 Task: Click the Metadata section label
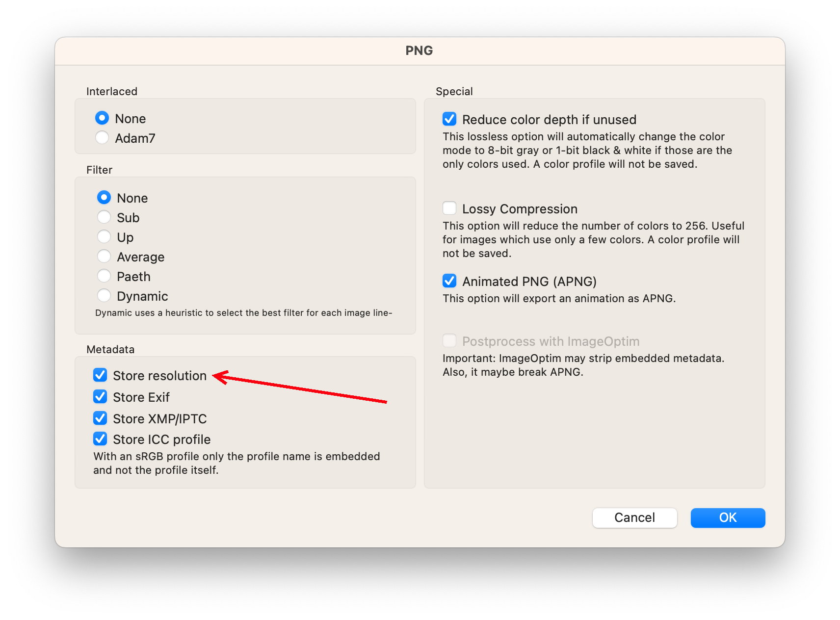(x=110, y=349)
